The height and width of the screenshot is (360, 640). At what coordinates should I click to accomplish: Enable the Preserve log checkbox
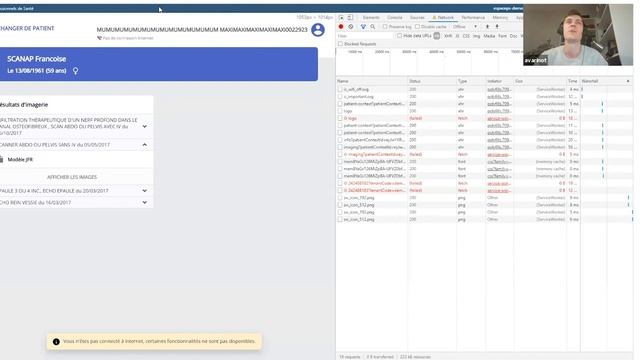tap(385, 27)
